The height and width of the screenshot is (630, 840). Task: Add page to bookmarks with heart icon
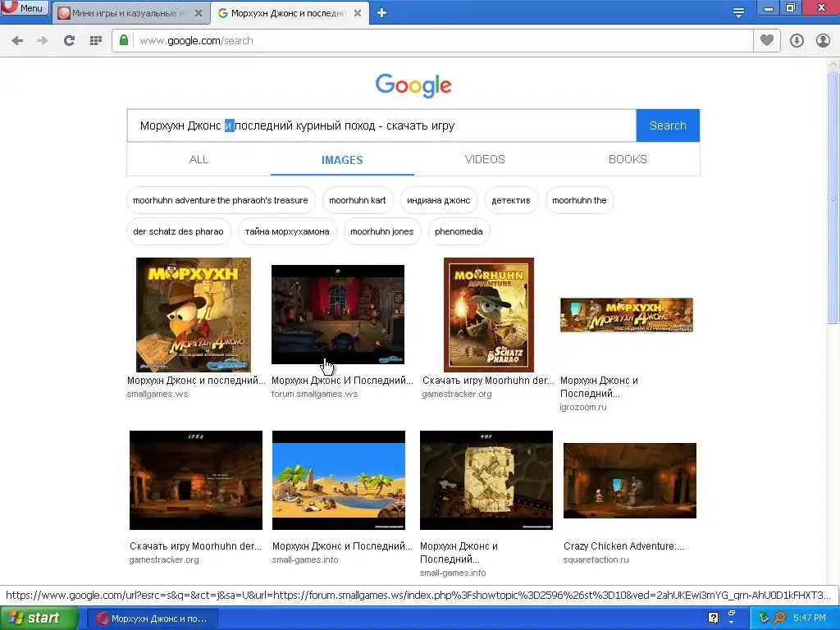[767, 40]
